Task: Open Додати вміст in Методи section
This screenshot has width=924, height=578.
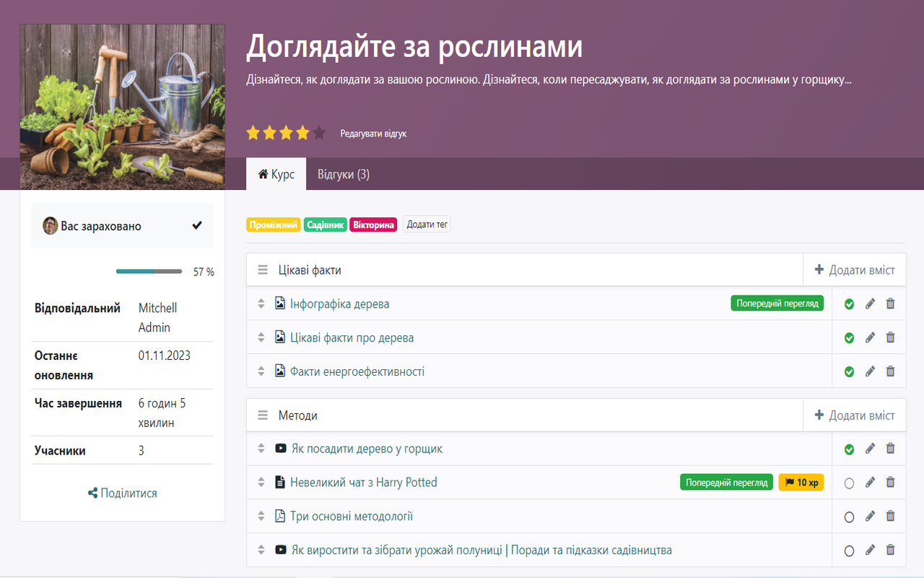Action: tap(855, 415)
